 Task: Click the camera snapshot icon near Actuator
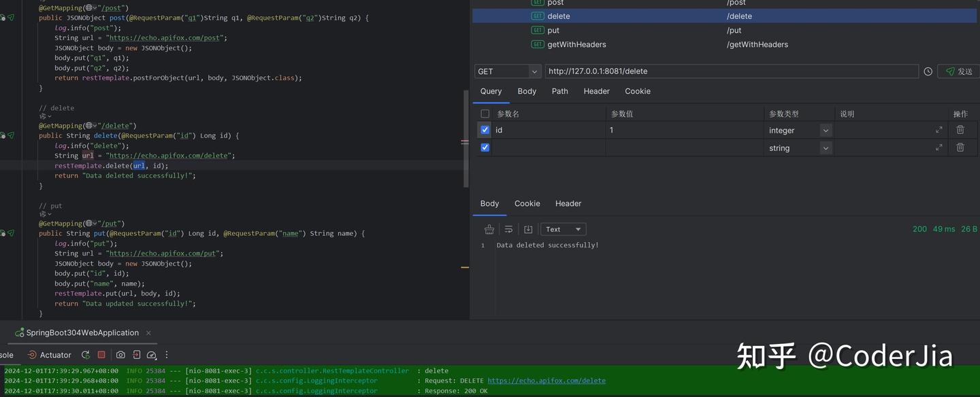point(120,354)
